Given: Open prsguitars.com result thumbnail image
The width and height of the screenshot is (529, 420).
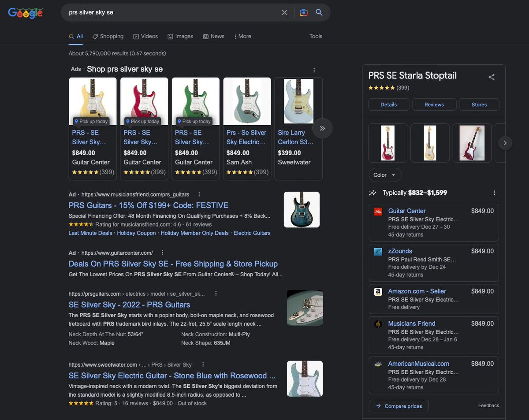Looking at the screenshot, I should coord(305,308).
